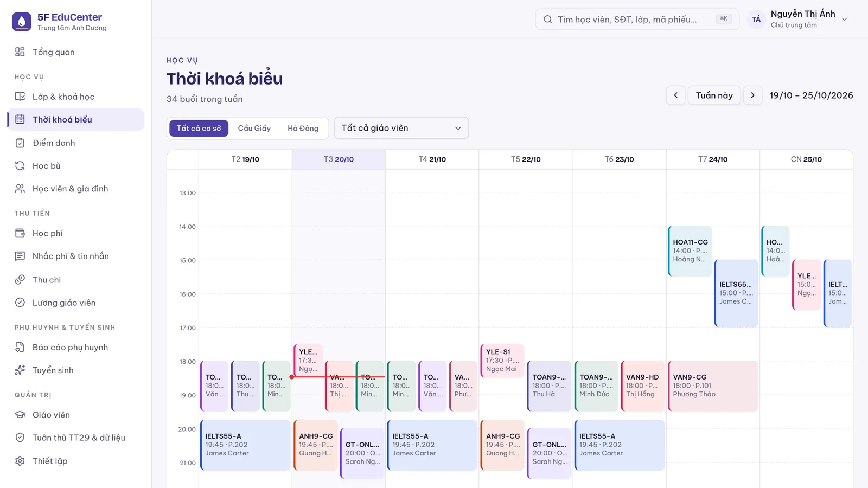This screenshot has height=488, width=868.
Task: Select the CN 25/10 day header
Action: coord(806,159)
